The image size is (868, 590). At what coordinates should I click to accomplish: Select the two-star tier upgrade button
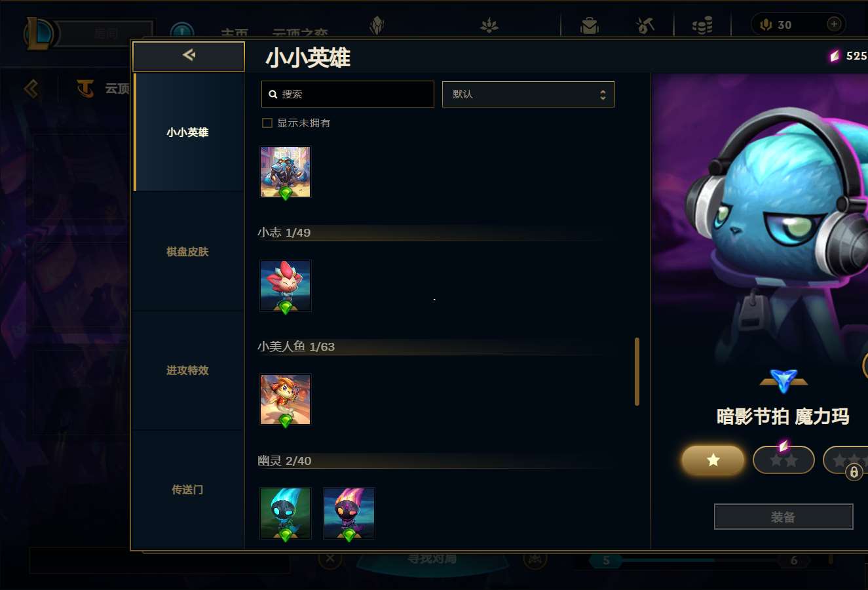coord(783,460)
